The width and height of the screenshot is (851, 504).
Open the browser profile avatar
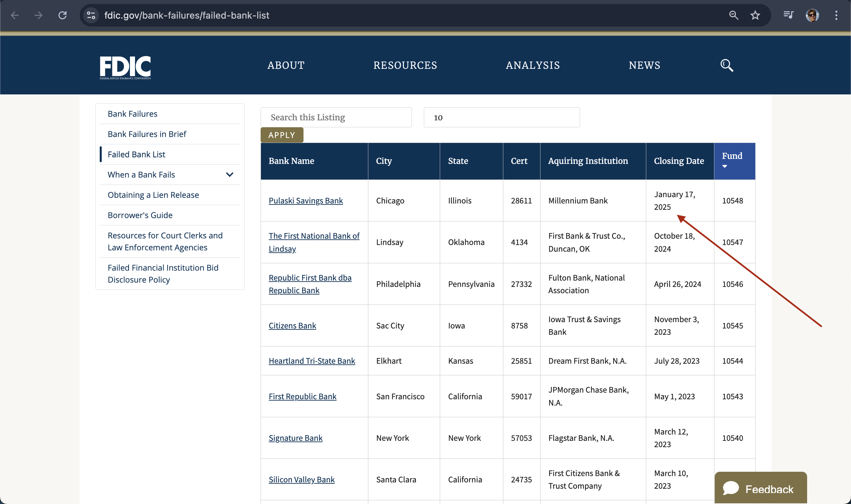(812, 15)
